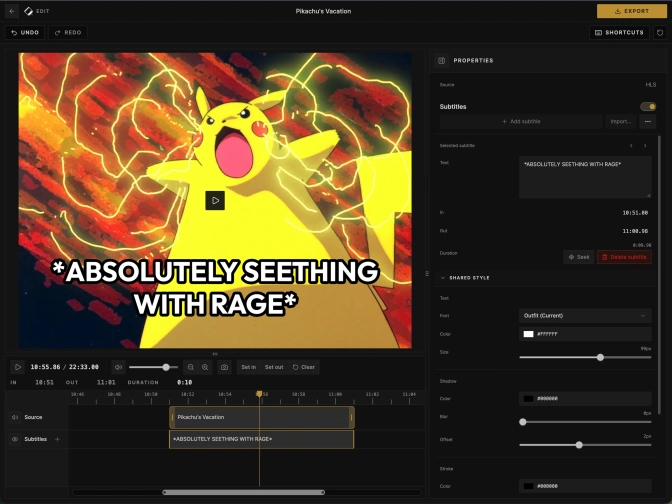
Task: Click the Pikachu's Vacation title
Action: tap(323, 11)
